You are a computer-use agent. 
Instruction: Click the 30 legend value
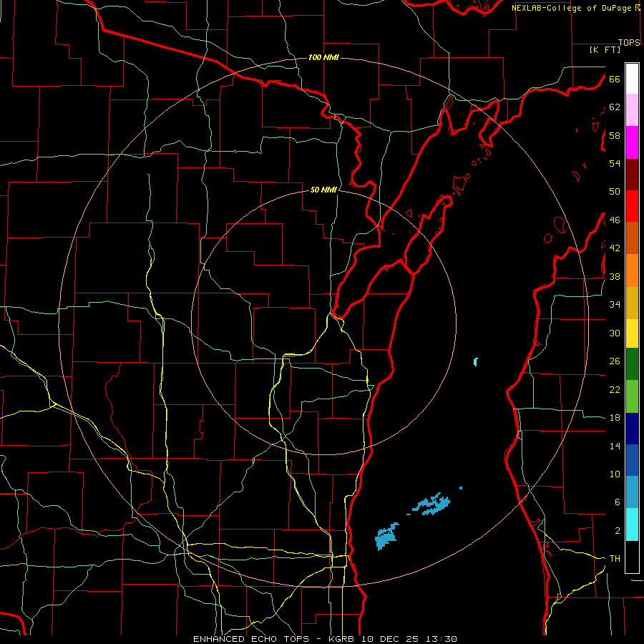pyautogui.click(x=615, y=333)
